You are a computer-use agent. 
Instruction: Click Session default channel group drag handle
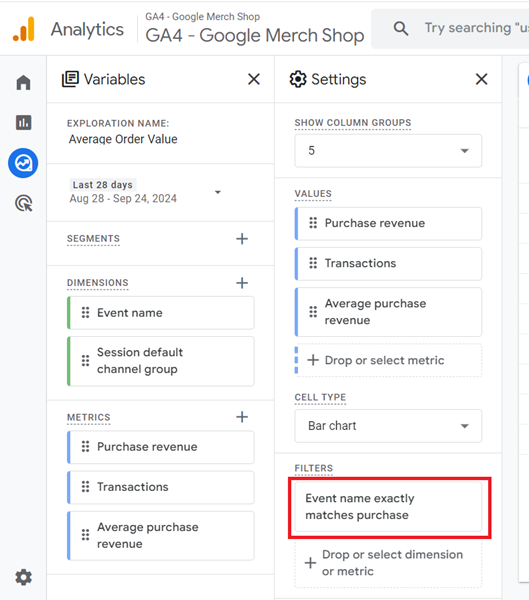tap(85, 361)
